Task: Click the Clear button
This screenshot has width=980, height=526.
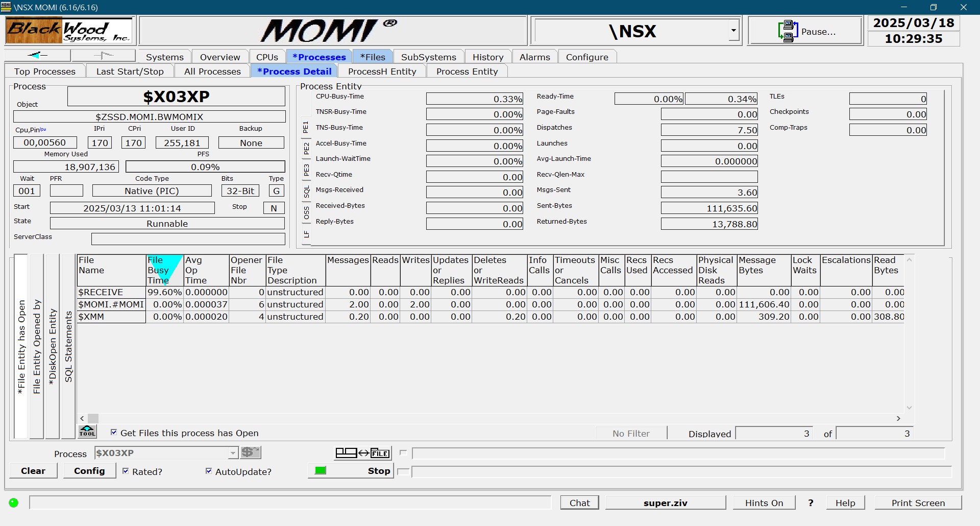Action: [x=33, y=470]
